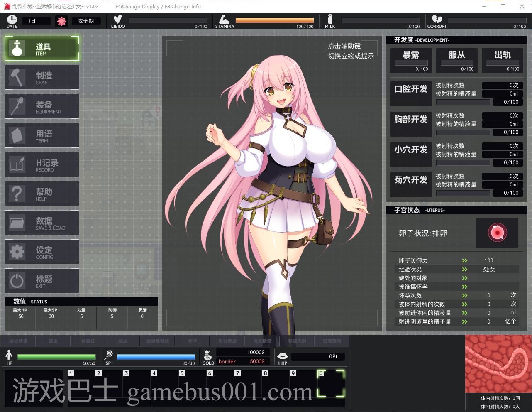Click the STAMINA flexed arm icon
Image resolution: width=532 pixels, height=412 pixels.
point(224,20)
